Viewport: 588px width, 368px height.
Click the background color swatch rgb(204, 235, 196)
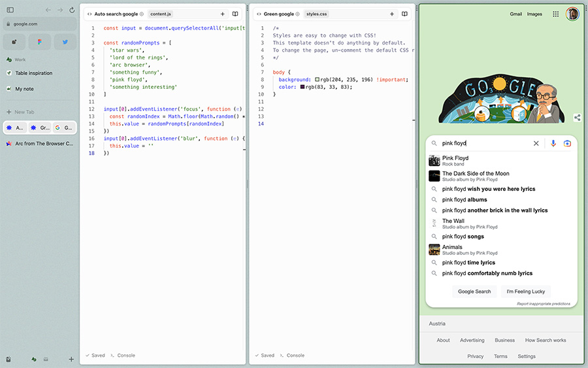318,80
